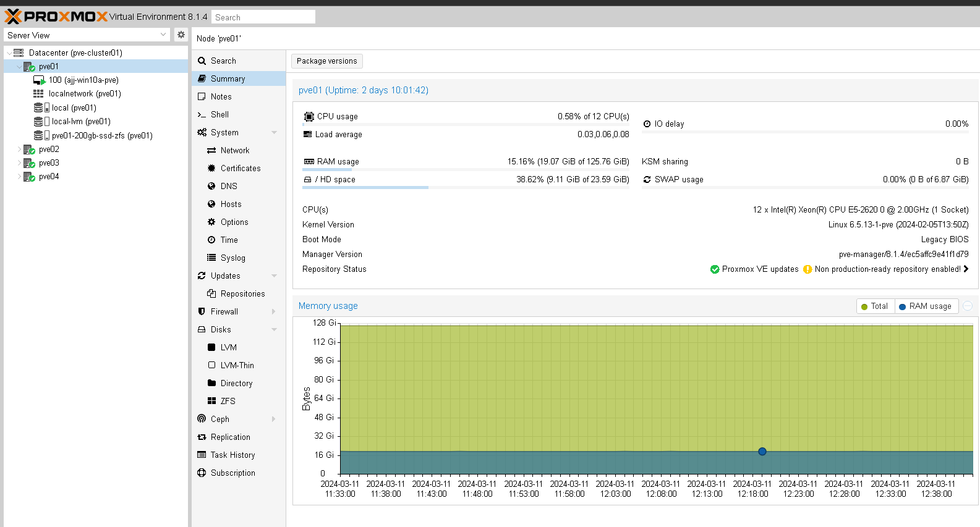The height and width of the screenshot is (527, 980).
Task: Click the Memory usage chart title
Action: pyautogui.click(x=328, y=306)
